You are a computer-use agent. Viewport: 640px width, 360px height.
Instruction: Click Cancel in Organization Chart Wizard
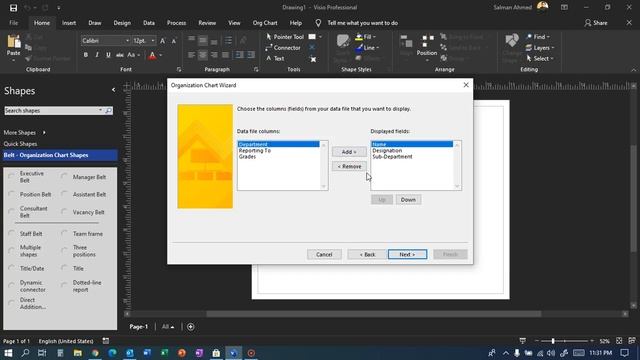[324, 254]
